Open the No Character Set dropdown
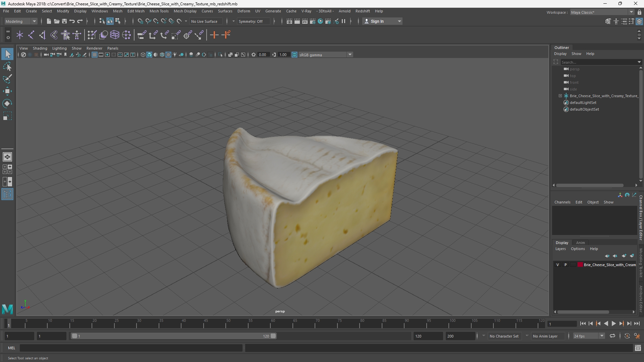Screen dimensions: 644x362 click(504, 336)
